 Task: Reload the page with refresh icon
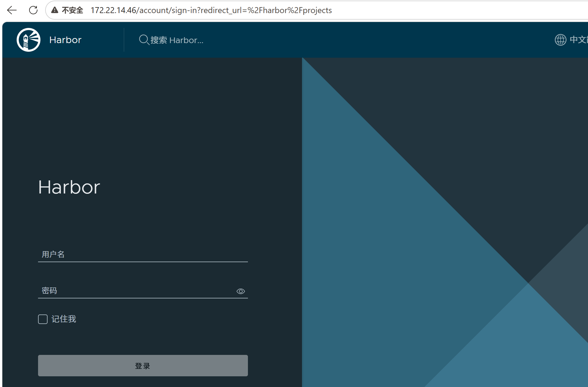tap(33, 10)
